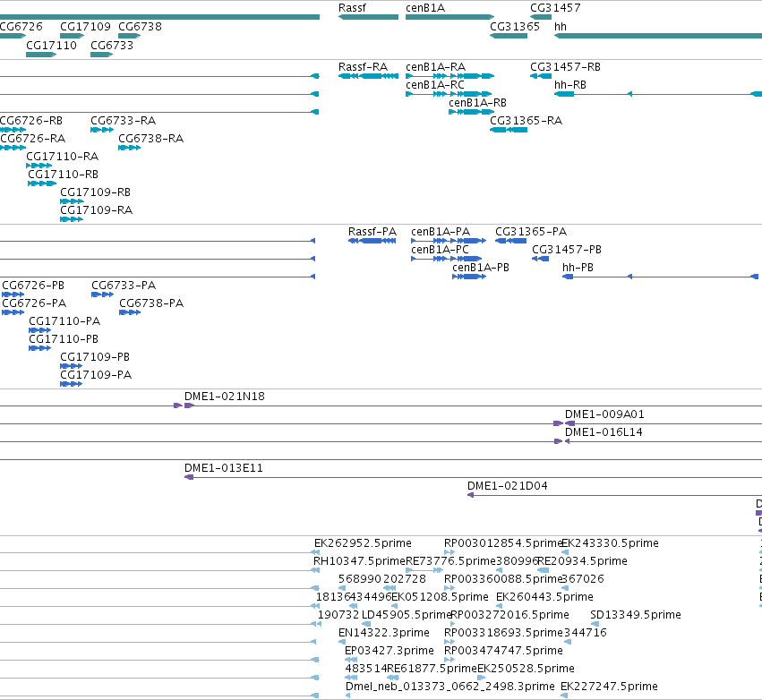Open the hh-RB transcript label
Viewport: 762px width, 700px height.
570,84
